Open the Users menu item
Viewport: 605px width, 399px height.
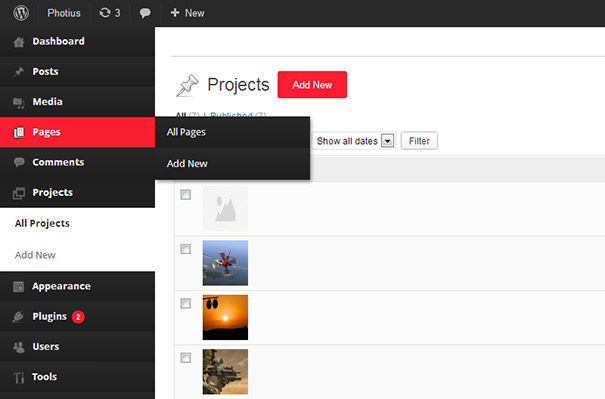[78, 347]
